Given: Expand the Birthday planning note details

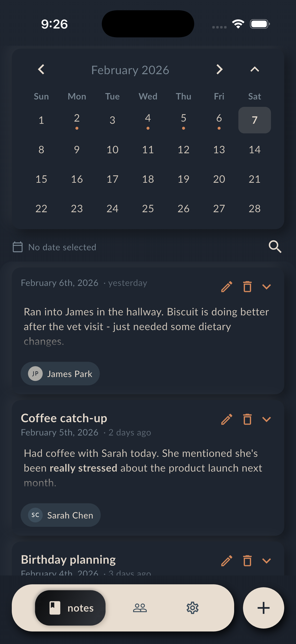Looking at the screenshot, I should point(267,561).
